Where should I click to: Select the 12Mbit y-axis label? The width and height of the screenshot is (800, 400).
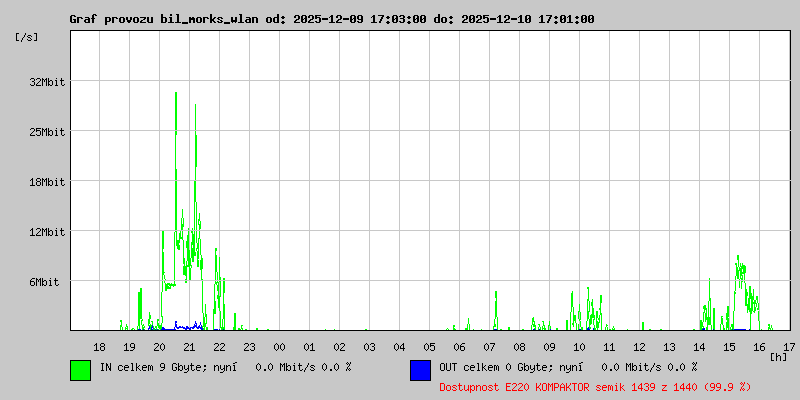point(47,232)
